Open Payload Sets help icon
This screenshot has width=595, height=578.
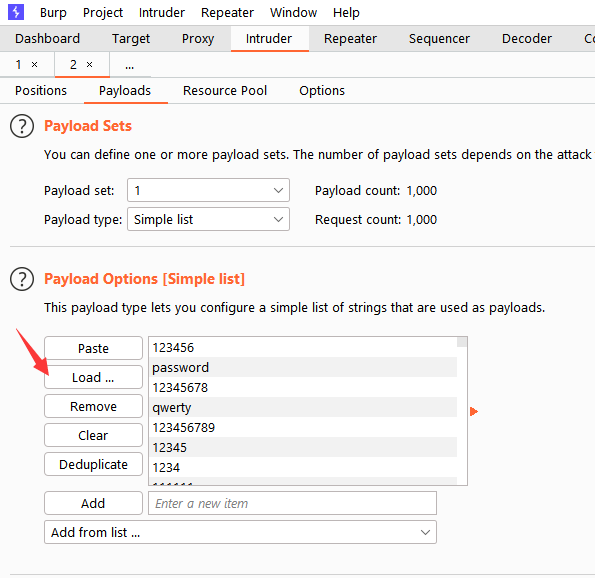tap(22, 126)
